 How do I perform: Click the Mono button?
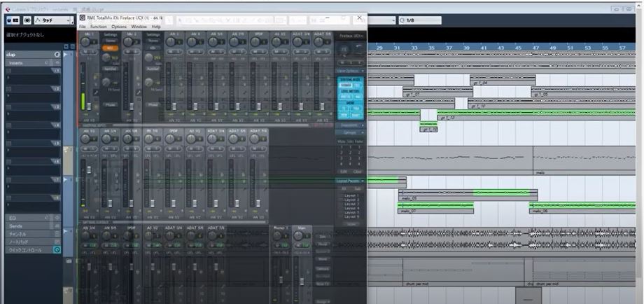[x=323, y=259]
